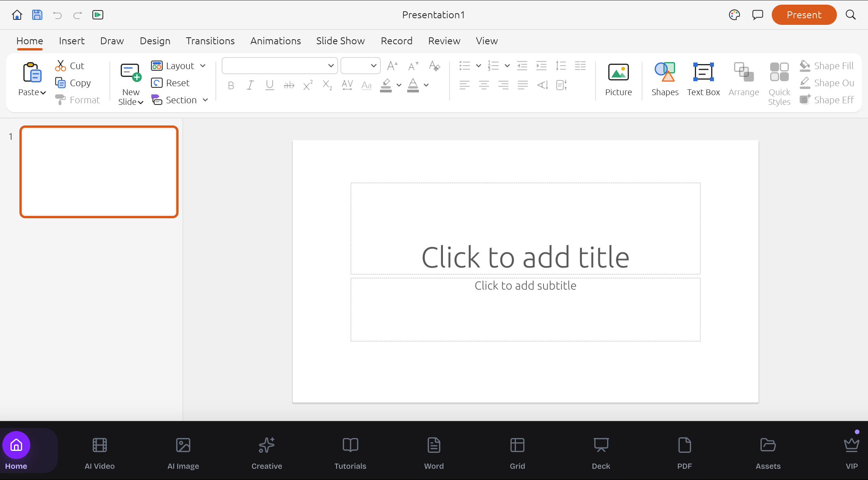This screenshot has width=868, height=480.
Task: Select slide 1 thumbnail
Action: click(99, 172)
